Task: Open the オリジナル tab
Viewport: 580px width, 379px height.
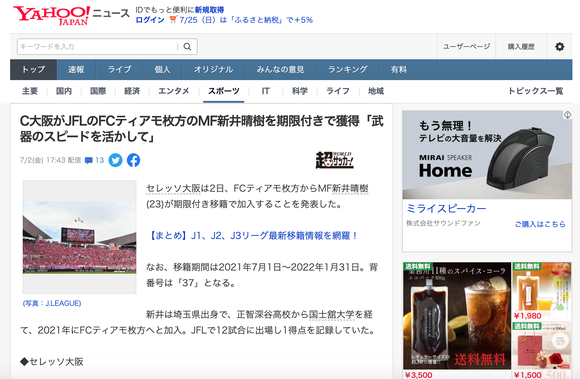Action: pyautogui.click(x=213, y=70)
